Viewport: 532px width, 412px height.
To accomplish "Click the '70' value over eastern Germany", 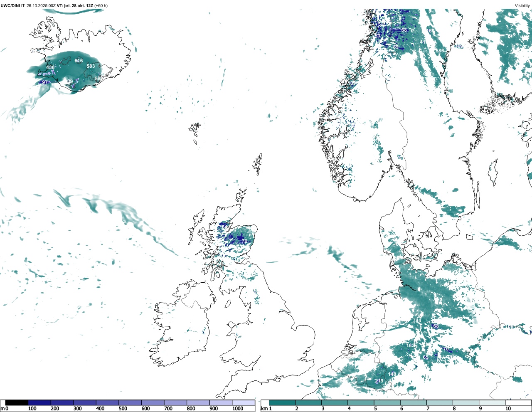I will point(446,349).
